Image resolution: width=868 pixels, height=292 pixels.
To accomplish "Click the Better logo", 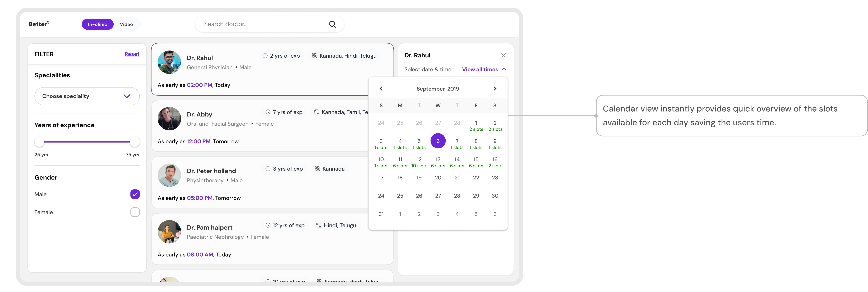I will click(x=39, y=24).
